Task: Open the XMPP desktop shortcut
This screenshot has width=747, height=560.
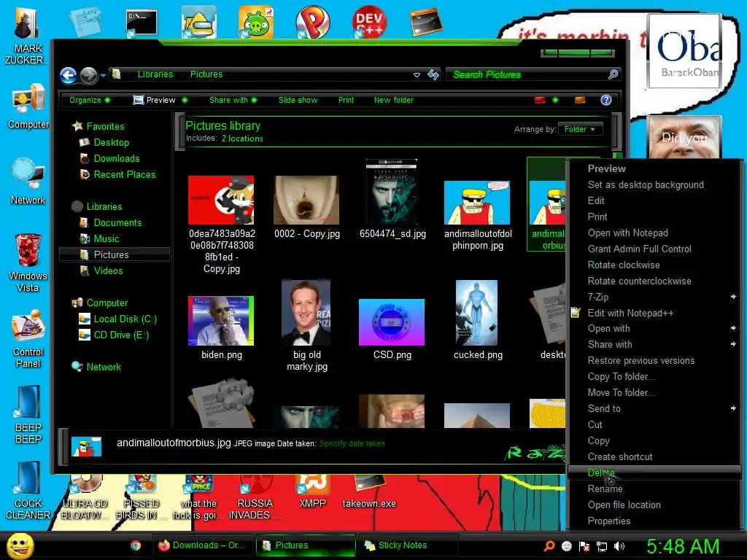Action: click(312, 493)
